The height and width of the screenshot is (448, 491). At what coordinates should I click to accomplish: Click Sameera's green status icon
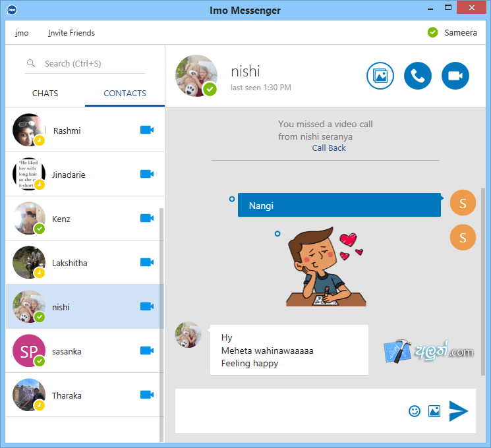tap(433, 32)
